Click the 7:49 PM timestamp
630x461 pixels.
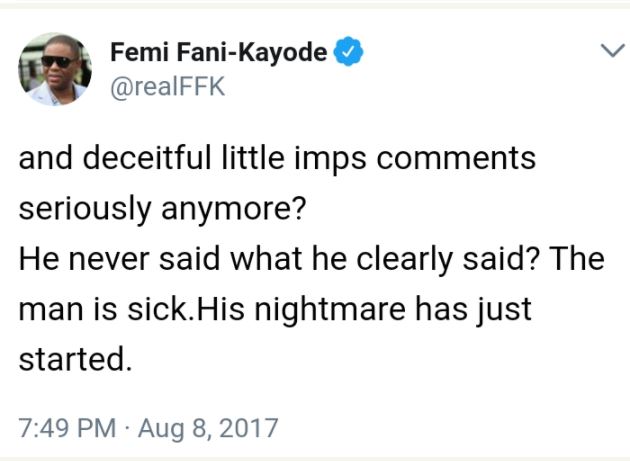67,428
